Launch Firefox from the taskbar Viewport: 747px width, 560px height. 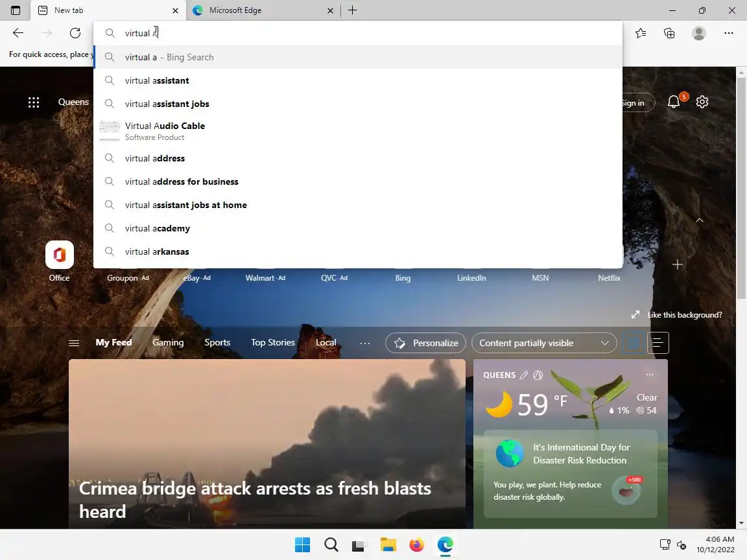click(x=417, y=544)
